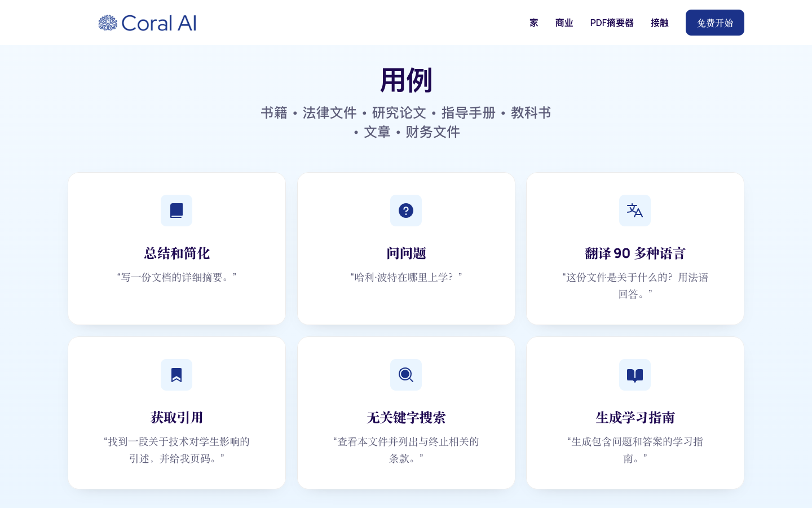Select the translate icon on 翻译 90 多种语言 card
This screenshot has width=812, height=508.
pyautogui.click(x=635, y=211)
